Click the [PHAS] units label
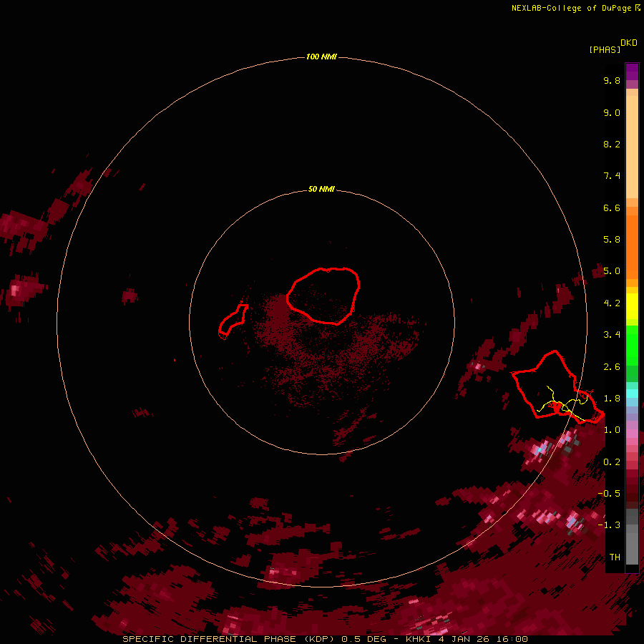644x644 pixels. coord(605,49)
